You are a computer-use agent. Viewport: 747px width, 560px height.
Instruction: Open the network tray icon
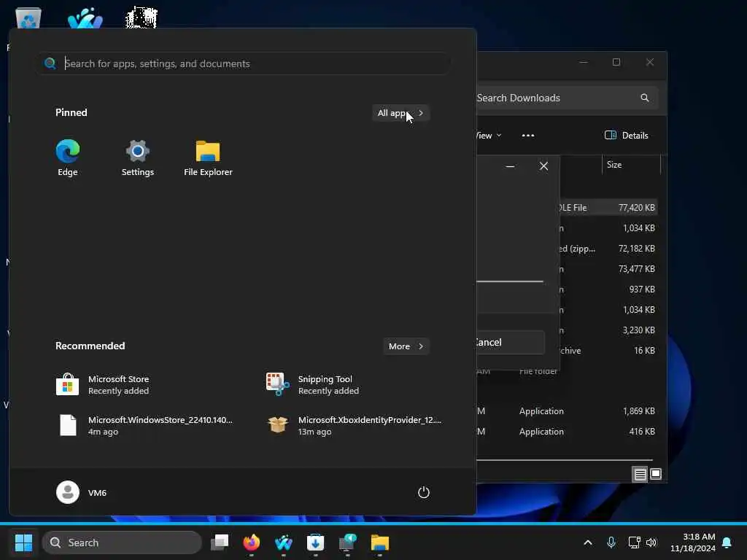click(634, 542)
